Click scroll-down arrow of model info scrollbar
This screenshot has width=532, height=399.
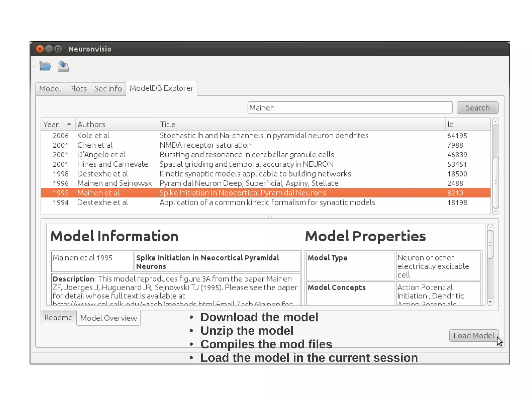(490, 302)
